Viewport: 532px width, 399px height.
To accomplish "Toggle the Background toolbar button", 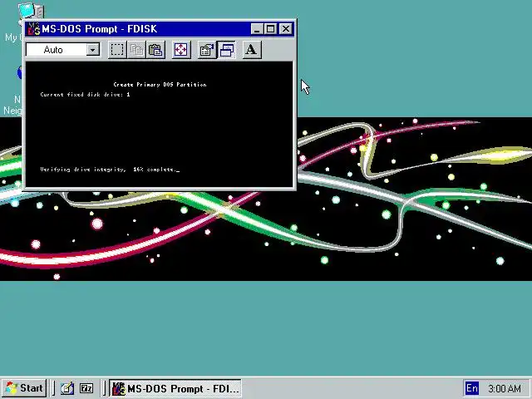I will (x=226, y=50).
